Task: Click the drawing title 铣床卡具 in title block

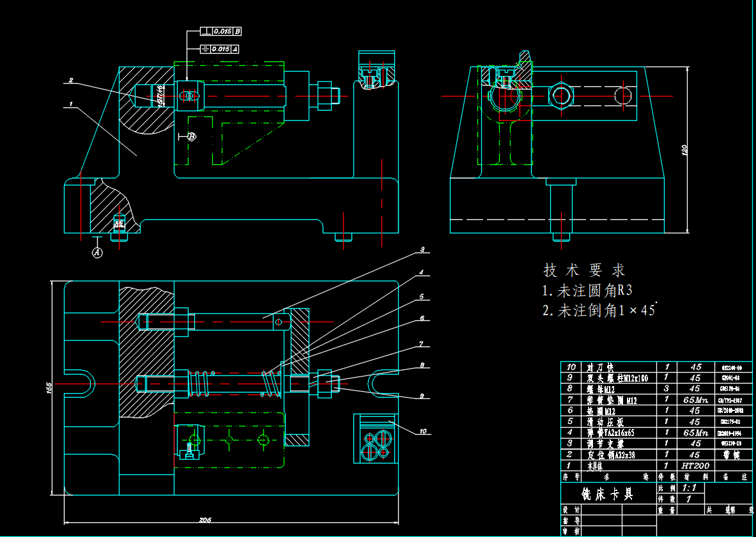Action: point(607,494)
